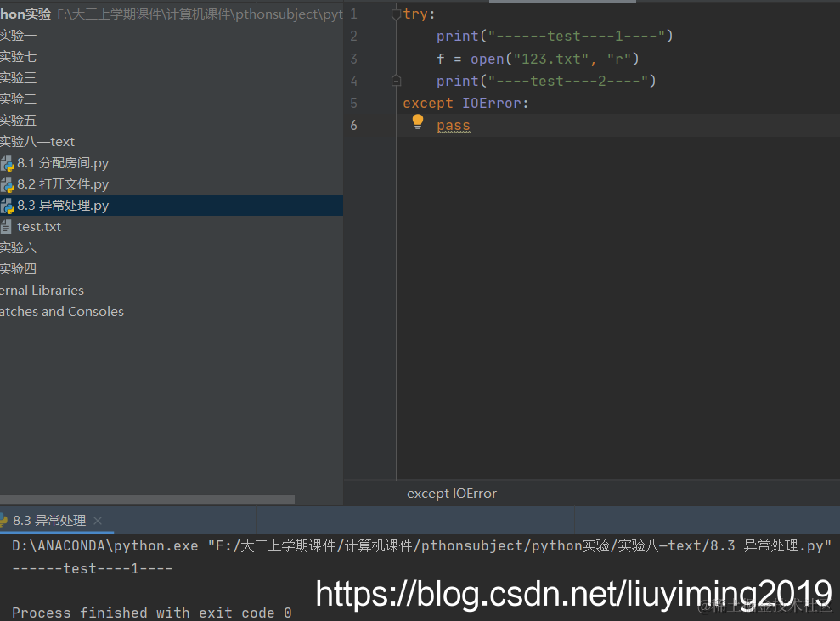Select the 实验六 folder

[18, 247]
